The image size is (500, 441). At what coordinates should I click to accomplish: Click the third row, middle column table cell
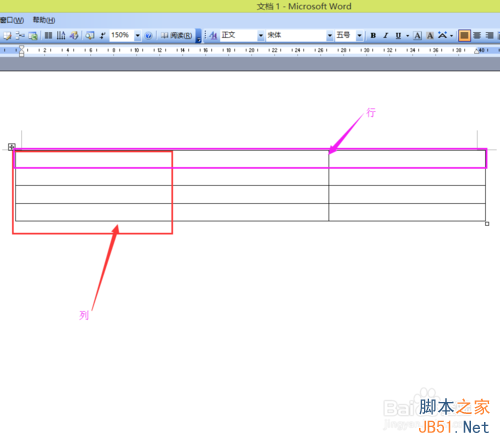(250, 194)
